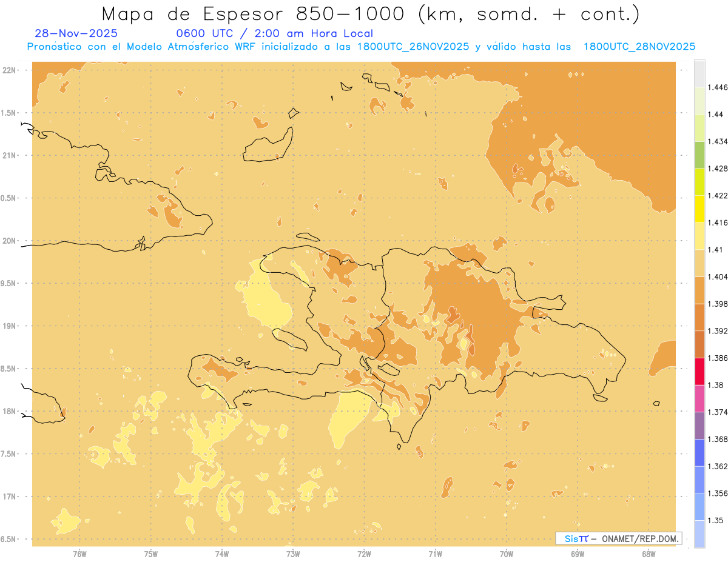Image resolution: width=728 pixels, height=562 pixels.
Task: Click the '75W' longitude axis label
Action: 151,554
